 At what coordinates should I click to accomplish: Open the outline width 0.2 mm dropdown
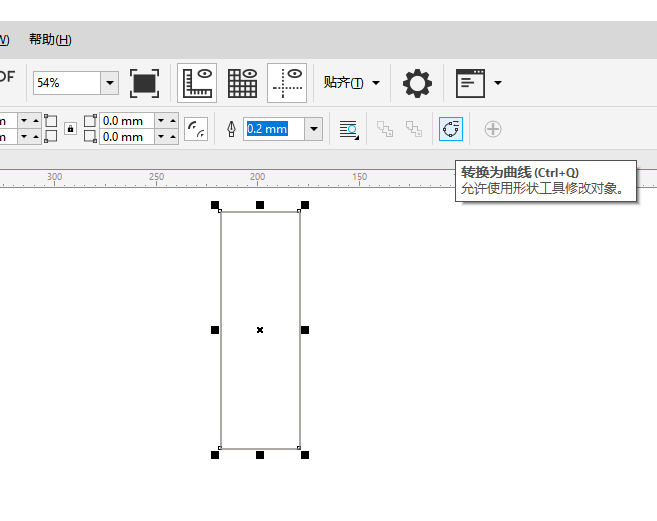314,129
